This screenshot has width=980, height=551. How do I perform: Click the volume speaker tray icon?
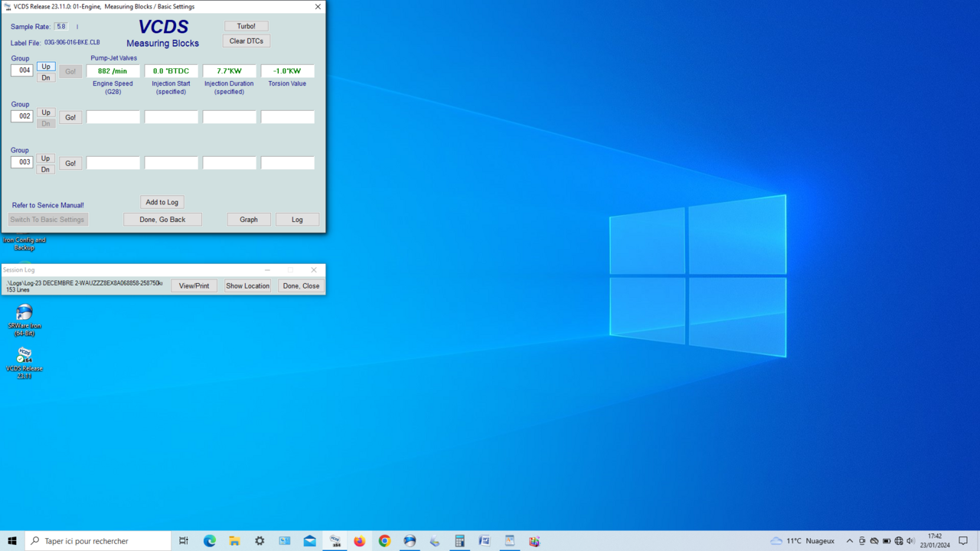click(x=910, y=541)
